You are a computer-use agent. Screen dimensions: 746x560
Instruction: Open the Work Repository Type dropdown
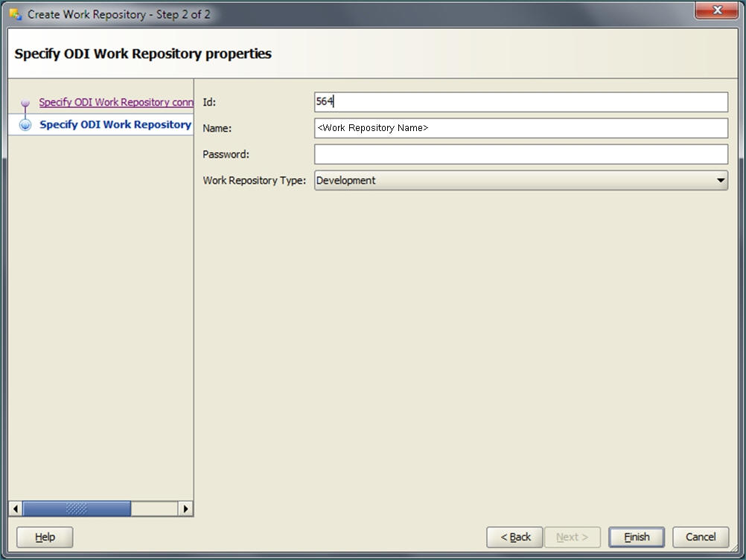coord(521,180)
